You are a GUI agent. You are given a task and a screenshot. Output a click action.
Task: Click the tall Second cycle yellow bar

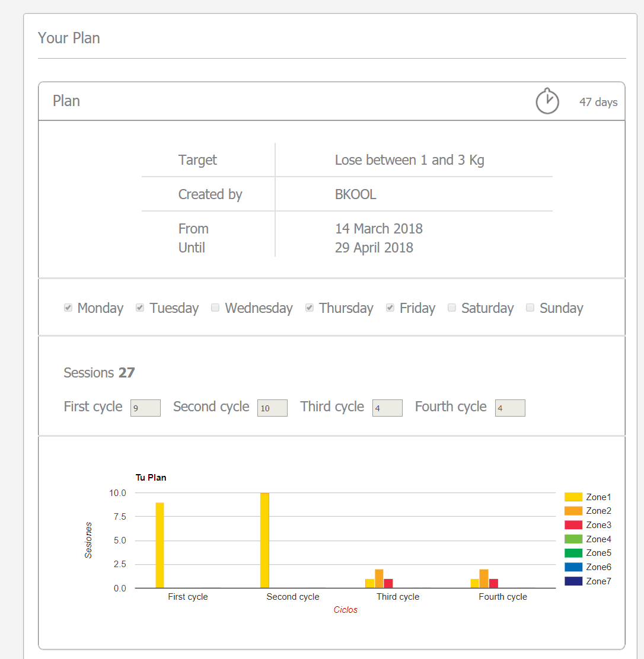(x=264, y=540)
